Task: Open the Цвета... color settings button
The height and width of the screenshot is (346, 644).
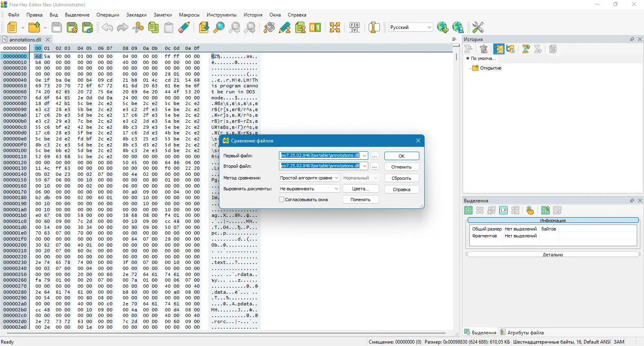Action: click(x=361, y=189)
